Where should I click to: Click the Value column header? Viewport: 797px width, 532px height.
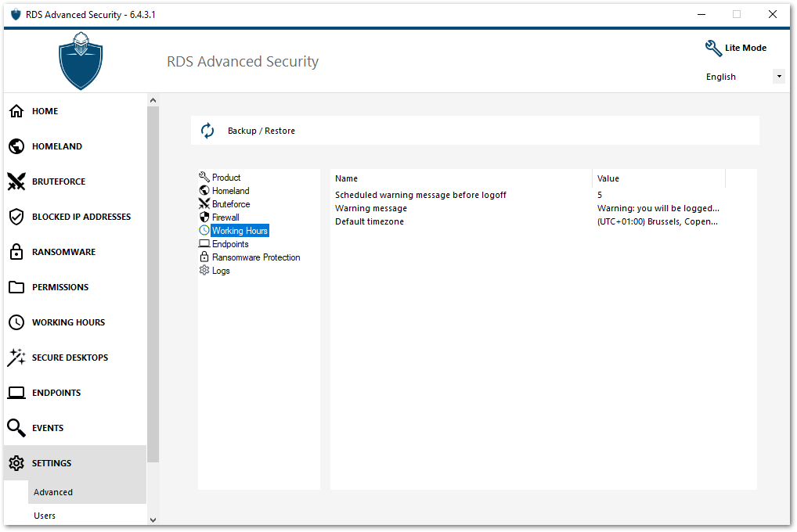coord(658,178)
